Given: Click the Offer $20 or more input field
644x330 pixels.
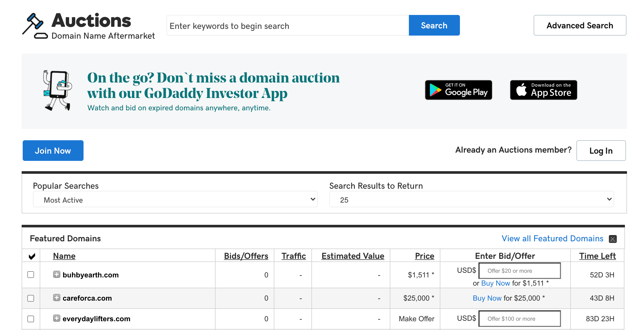Looking at the screenshot, I should [x=519, y=271].
